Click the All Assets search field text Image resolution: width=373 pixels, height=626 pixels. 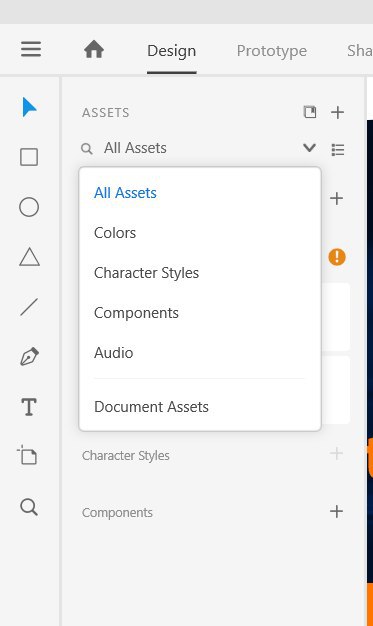click(135, 148)
